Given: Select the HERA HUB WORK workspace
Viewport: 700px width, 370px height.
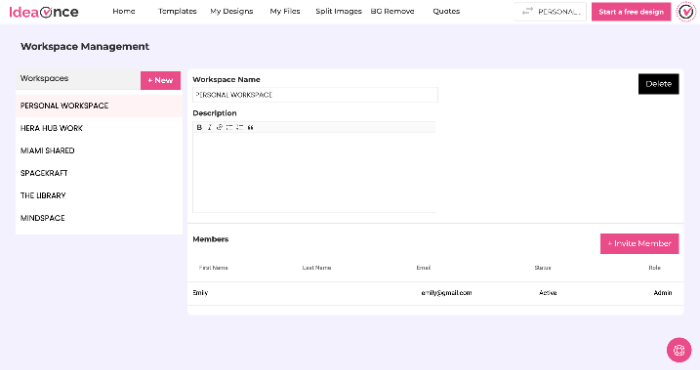Looking at the screenshot, I should click(x=99, y=128).
